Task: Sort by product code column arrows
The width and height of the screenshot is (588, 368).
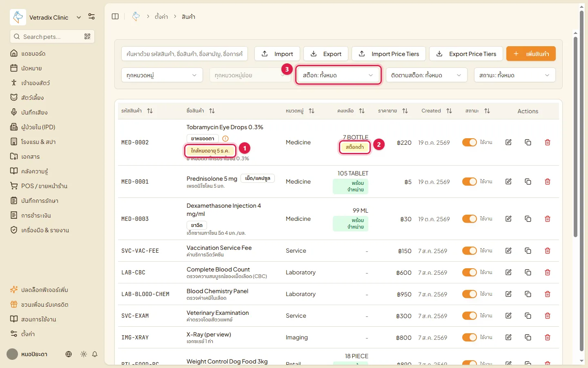Action: point(150,111)
